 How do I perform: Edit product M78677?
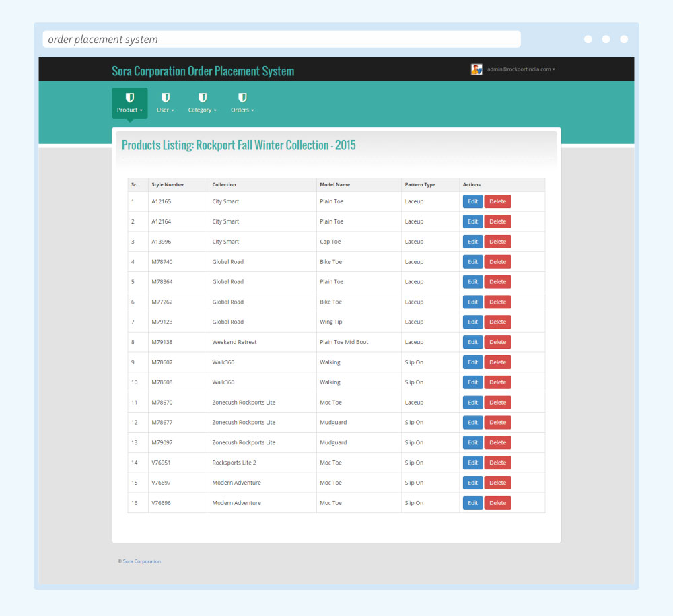(x=472, y=422)
